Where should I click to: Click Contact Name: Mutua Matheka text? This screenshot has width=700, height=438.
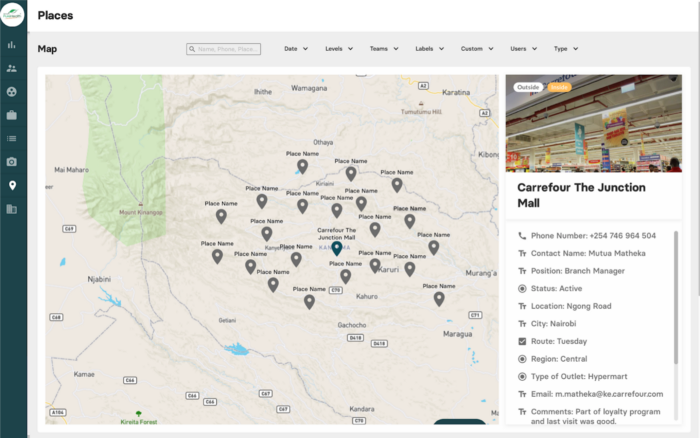point(588,253)
